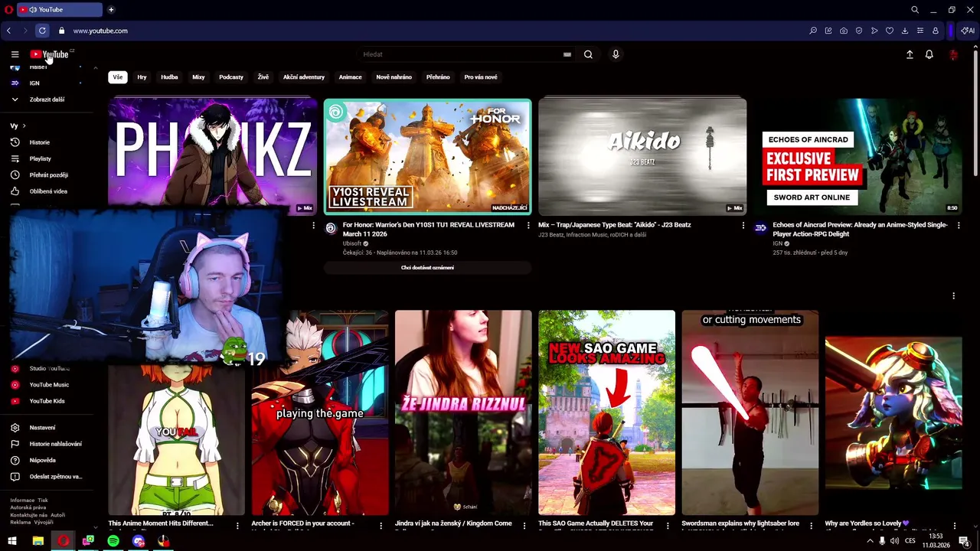Start voice search with the microphone icon
The image size is (980, 551).
point(616,54)
